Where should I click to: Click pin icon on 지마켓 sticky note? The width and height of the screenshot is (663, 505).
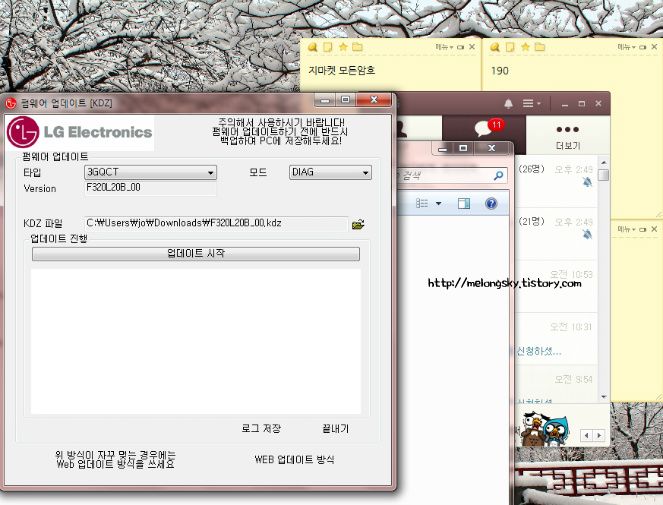click(x=460, y=47)
